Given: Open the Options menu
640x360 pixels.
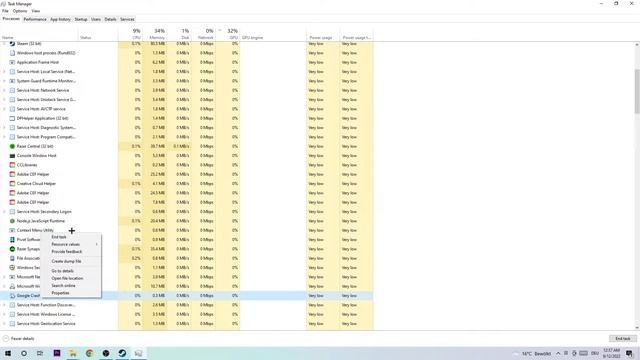Looking at the screenshot, I should 20,11.
